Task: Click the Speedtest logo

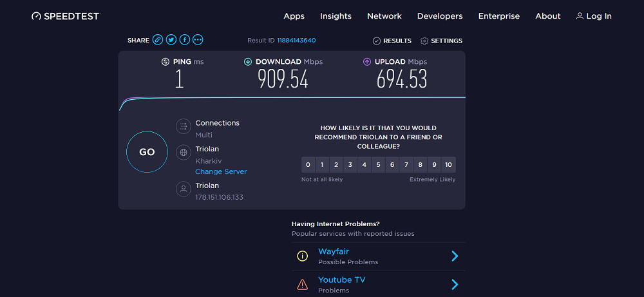Action: 66,16
